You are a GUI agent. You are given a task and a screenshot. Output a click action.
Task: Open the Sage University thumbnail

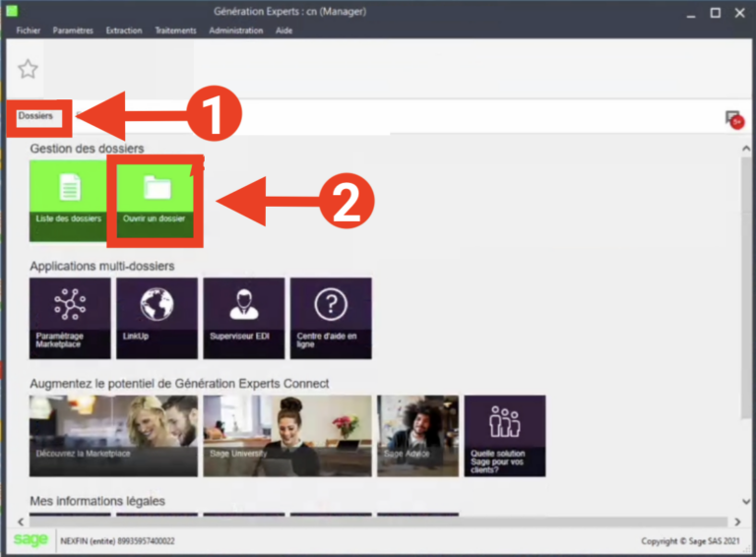(287, 436)
